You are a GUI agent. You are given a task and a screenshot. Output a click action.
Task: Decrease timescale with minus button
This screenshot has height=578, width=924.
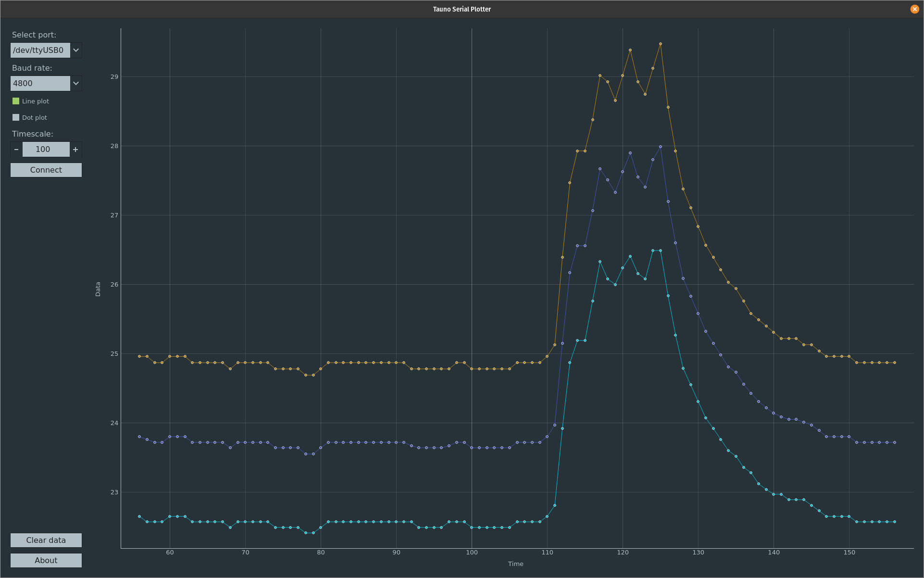[16, 150]
